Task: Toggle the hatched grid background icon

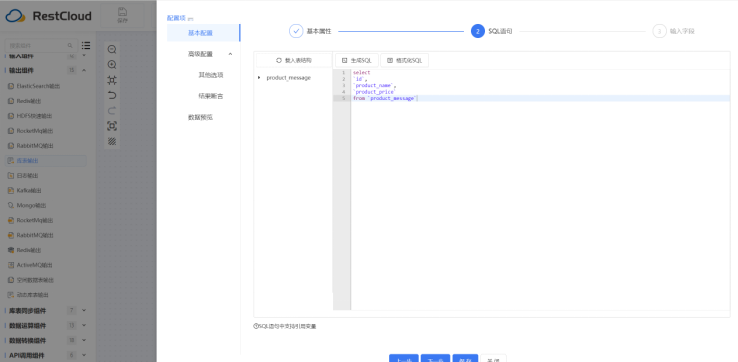Action: coord(112,141)
